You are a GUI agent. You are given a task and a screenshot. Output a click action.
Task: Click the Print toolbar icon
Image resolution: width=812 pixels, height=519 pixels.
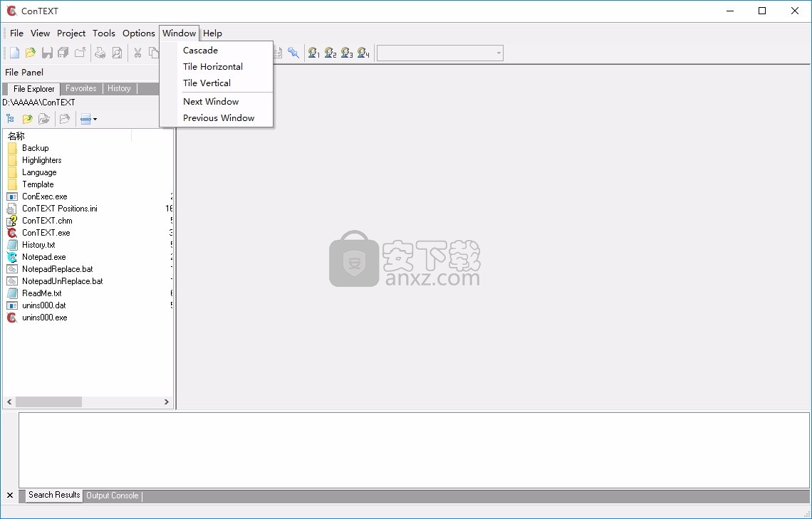coord(100,53)
